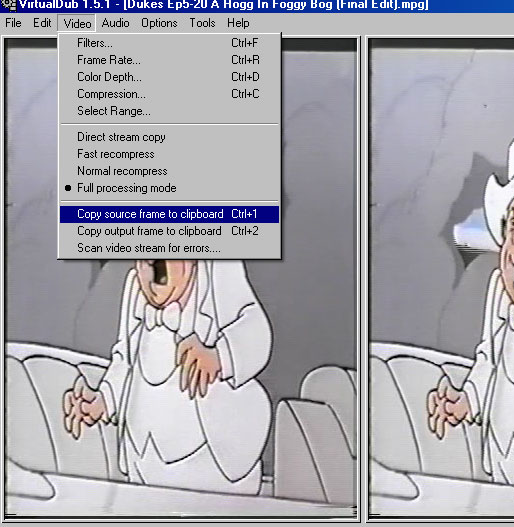Open Color Depth... dialog
The width and height of the screenshot is (514, 527).
click(169, 77)
